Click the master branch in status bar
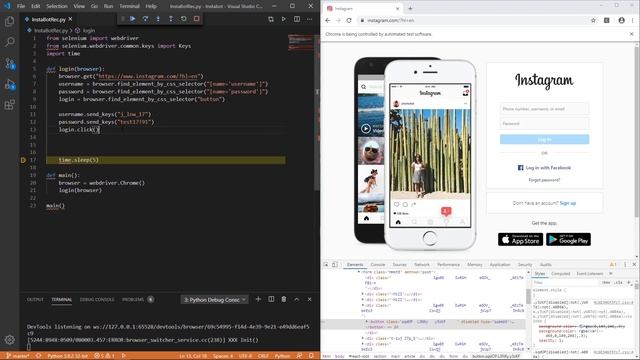The width and height of the screenshot is (640, 360). click(x=18, y=356)
